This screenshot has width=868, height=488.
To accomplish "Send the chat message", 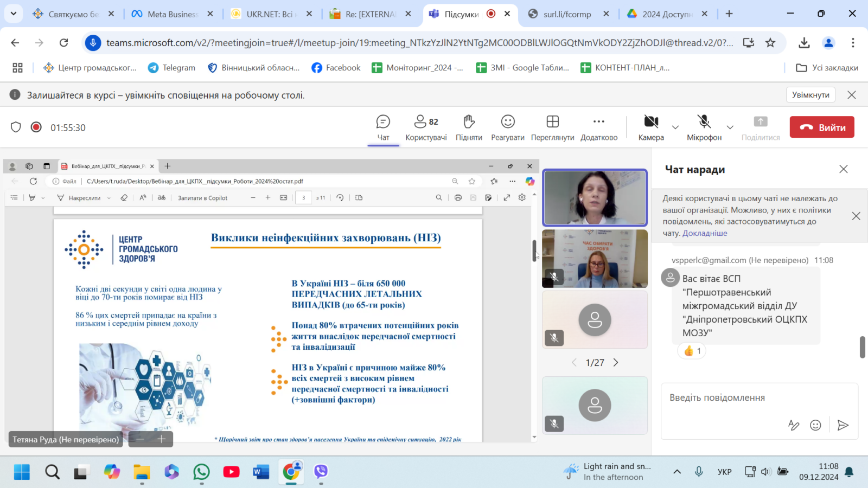I will tap(843, 425).
